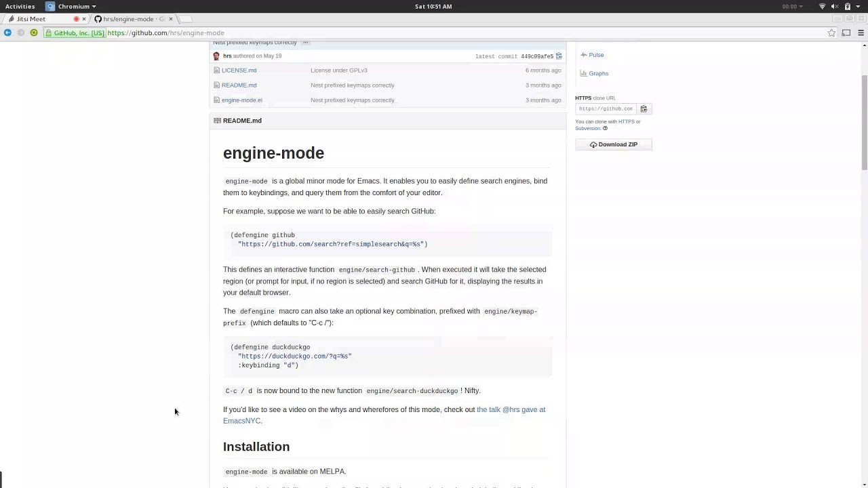Close the hrs/engine-mode tab
Screen dimensions: 868x488
[171, 19]
